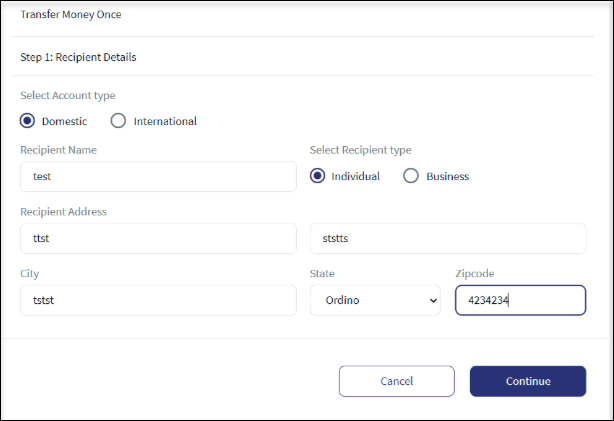614x421 pixels.
Task: Pick the Business recipient type radio
Action: pos(411,176)
